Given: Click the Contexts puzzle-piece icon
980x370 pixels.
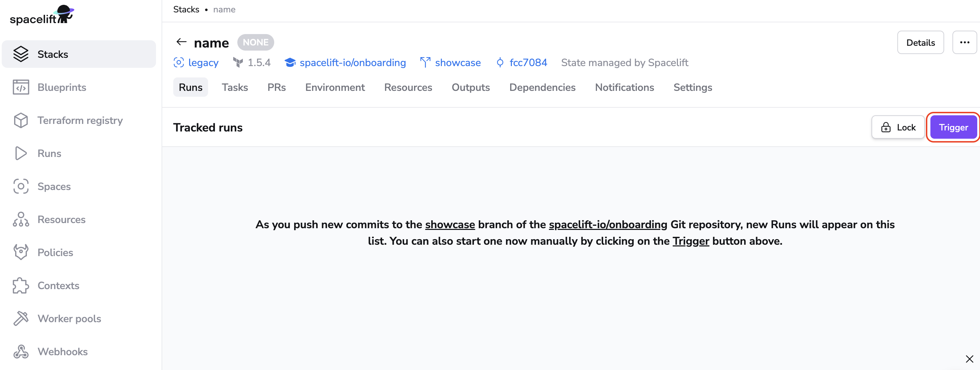Looking at the screenshot, I should click(x=21, y=285).
